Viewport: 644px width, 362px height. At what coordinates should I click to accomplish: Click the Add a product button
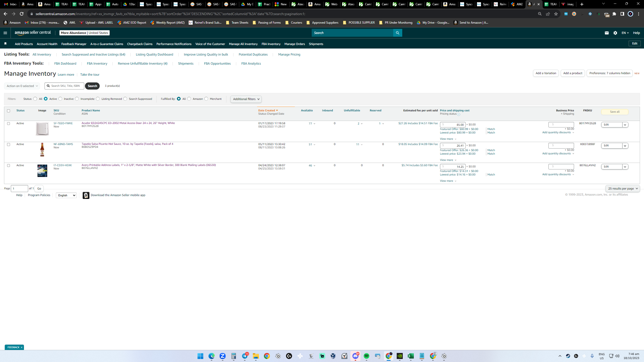pyautogui.click(x=573, y=73)
